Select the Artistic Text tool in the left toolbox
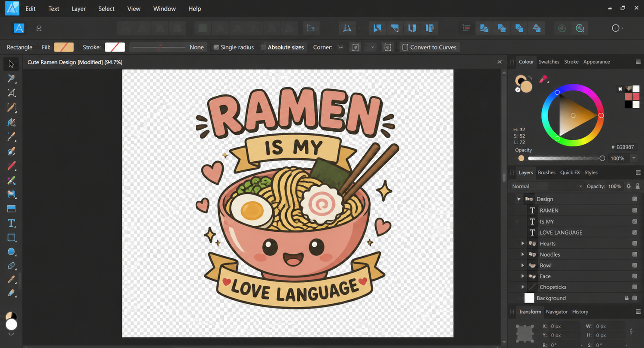 point(11,223)
